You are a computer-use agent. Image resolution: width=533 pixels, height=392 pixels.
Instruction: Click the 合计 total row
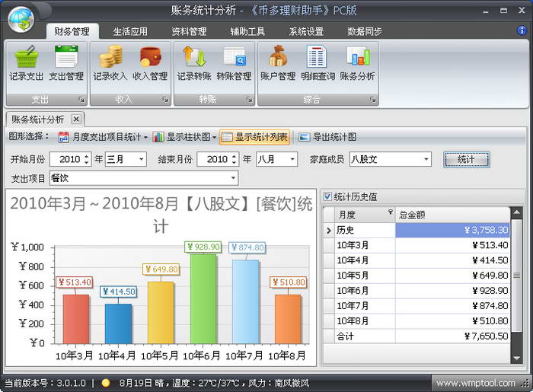pyautogui.click(x=417, y=336)
